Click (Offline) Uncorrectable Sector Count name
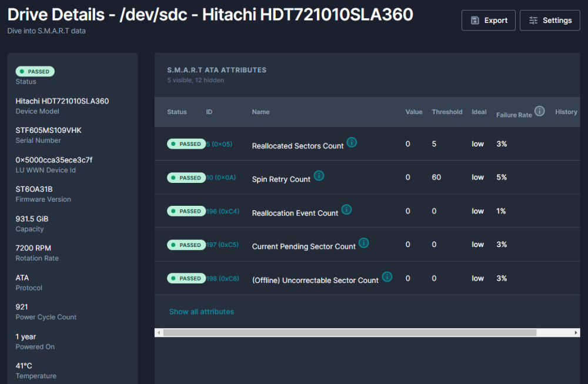The height and width of the screenshot is (384, 588). click(315, 280)
